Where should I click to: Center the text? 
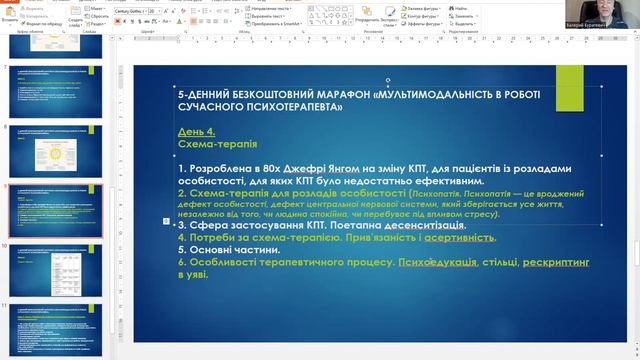201,21
